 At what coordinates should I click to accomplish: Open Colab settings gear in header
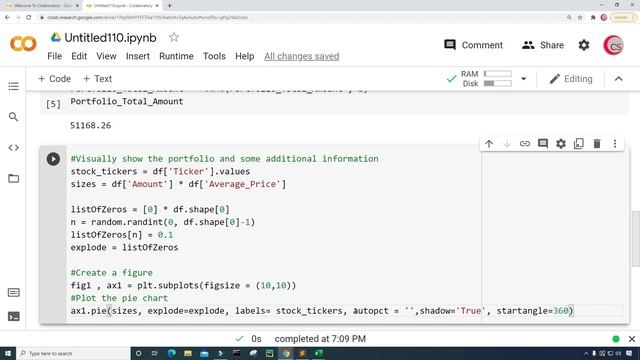click(584, 45)
